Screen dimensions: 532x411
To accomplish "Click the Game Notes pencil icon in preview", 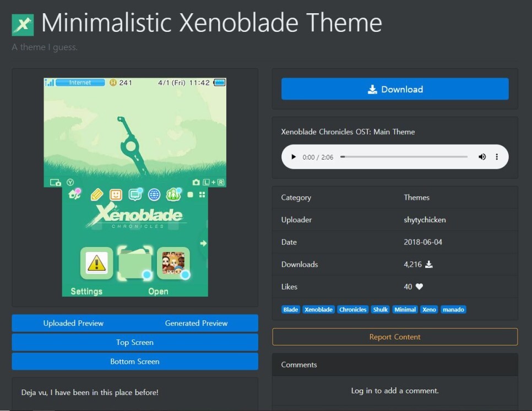I will point(97,194).
